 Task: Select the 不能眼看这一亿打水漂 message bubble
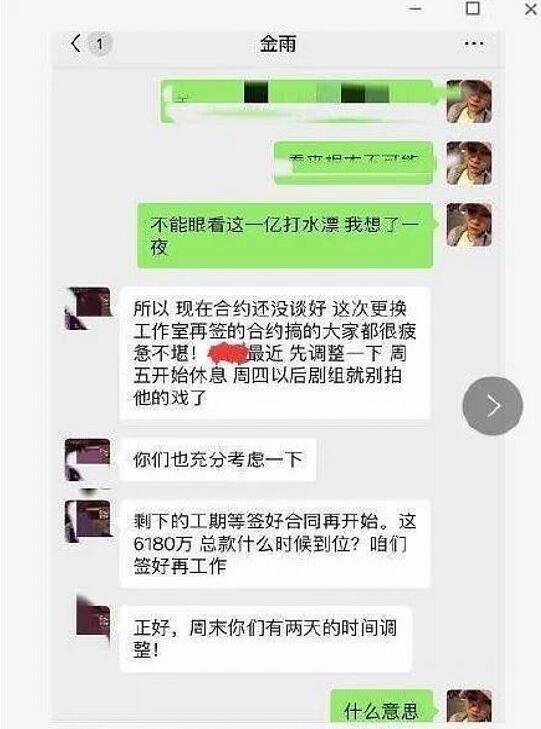tap(286, 236)
